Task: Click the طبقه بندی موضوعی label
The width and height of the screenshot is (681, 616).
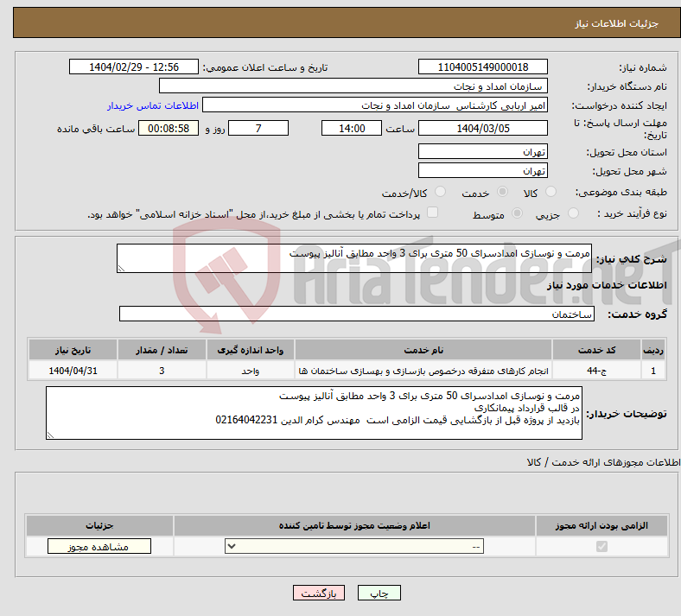Action: [x=621, y=192]
